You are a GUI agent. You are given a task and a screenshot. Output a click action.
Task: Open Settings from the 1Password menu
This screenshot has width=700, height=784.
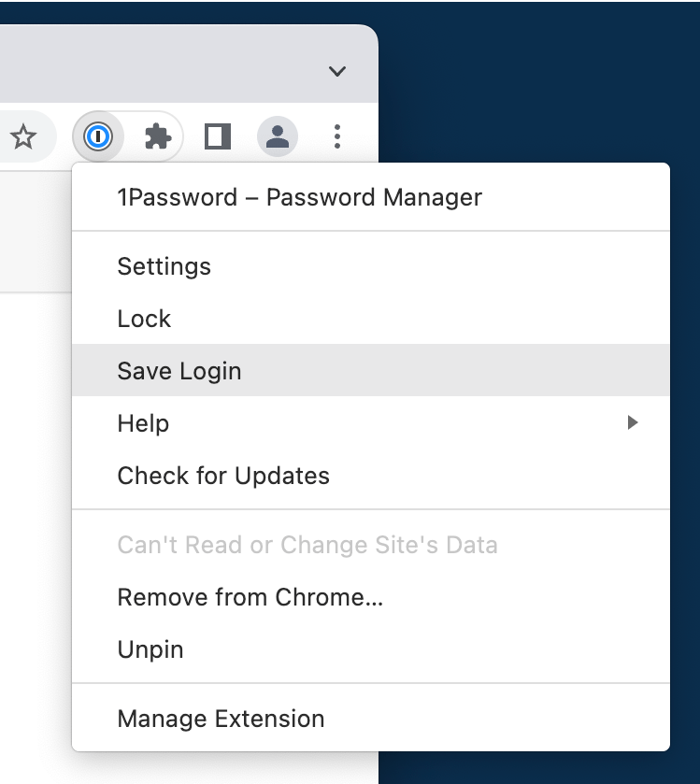click(370, 266)
